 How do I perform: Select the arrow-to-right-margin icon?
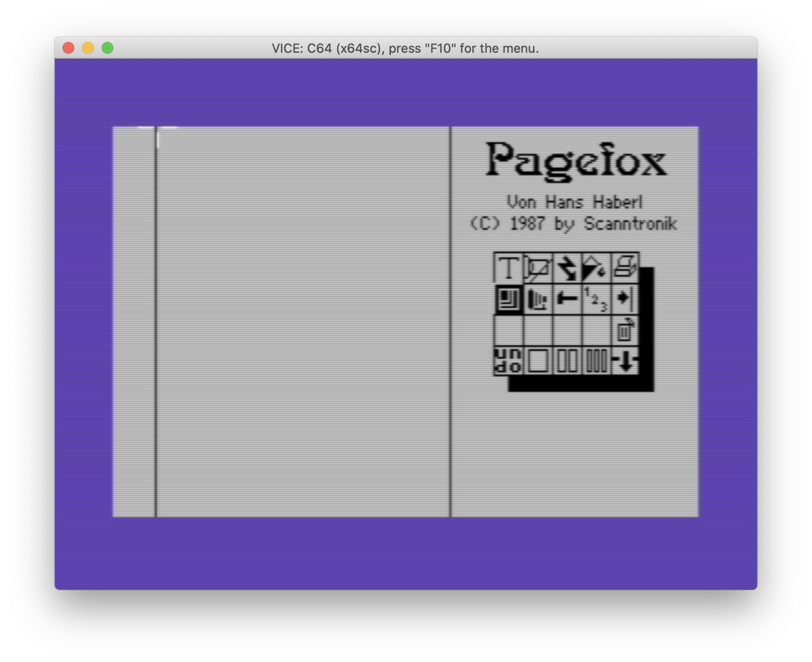pyautogui.click(x=625, y=299)
